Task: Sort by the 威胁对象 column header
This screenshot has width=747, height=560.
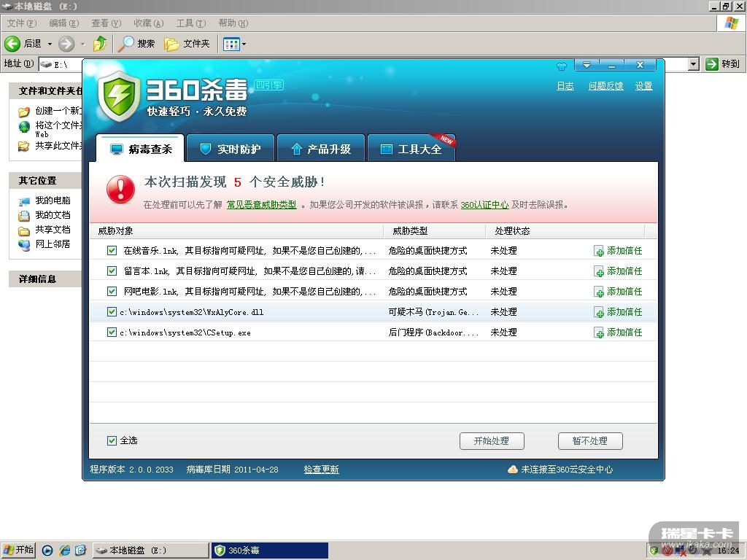Action: coord(236,231)
